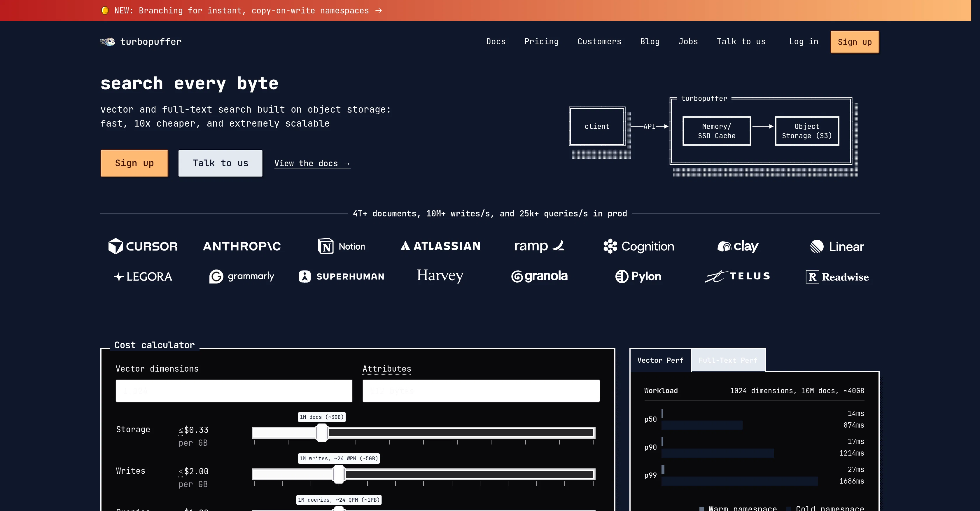Open the Pricing page from navigation
This screenshot has height=511, width=980.
[x=541, y=41]
